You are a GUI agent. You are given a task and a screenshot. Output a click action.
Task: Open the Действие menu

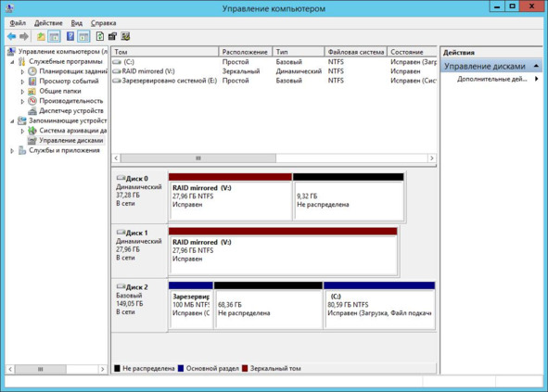point(48,23)
